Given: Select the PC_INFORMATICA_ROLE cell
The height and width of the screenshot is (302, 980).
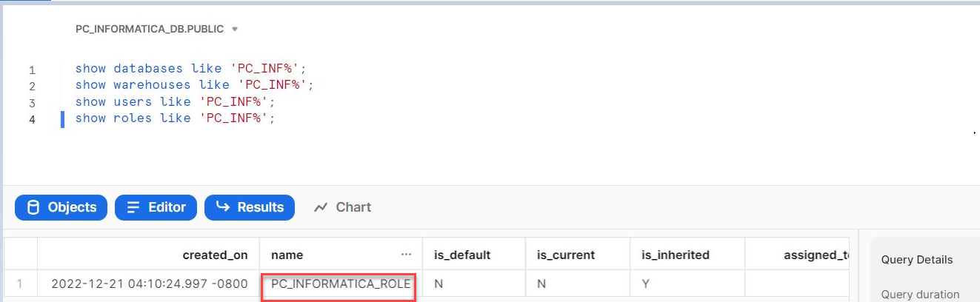Looking at the screenshot, I should 340,283.
